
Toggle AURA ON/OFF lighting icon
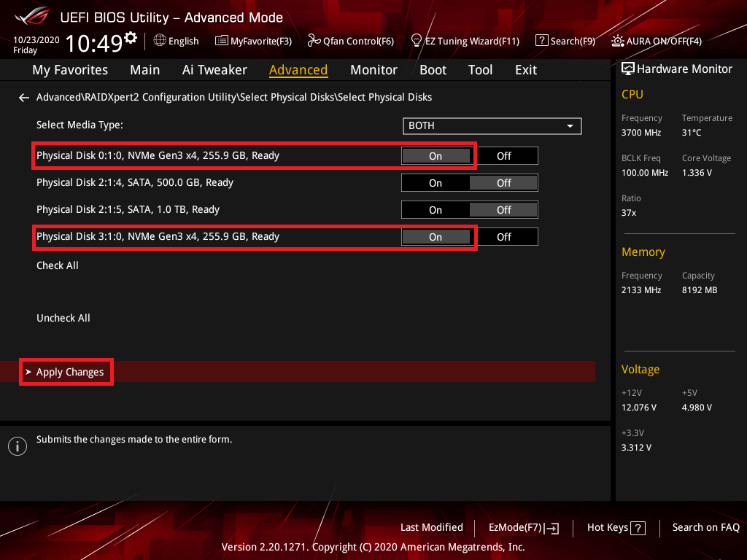(x=618, y=41)
